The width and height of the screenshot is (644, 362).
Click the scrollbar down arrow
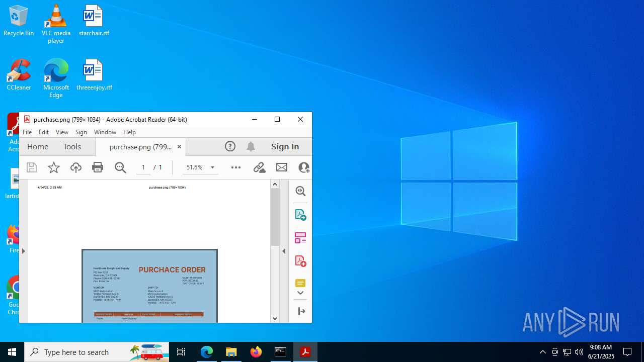(x=275, y=318)
